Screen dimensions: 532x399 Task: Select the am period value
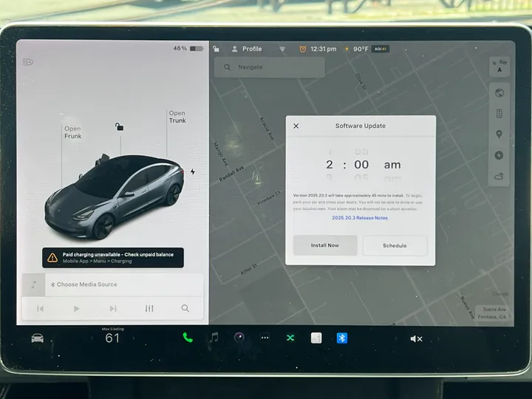(392, 165)
